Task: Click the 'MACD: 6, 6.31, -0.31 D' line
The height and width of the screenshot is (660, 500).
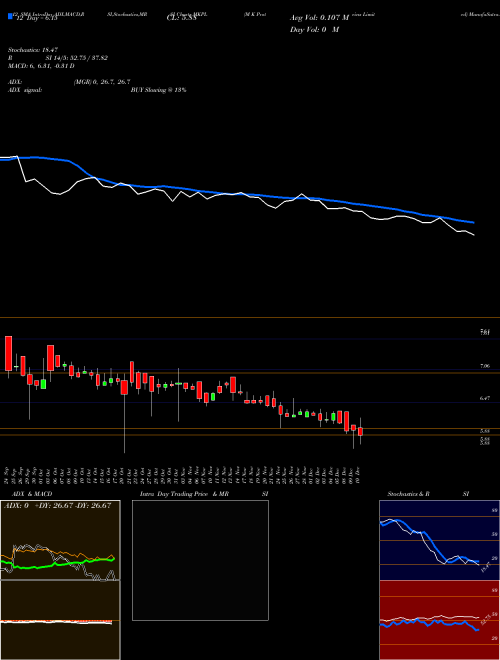Action: (41, 66)
